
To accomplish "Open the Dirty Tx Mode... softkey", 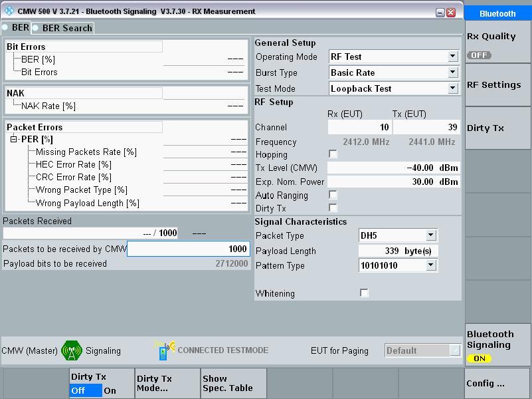I will pos(167,384).
